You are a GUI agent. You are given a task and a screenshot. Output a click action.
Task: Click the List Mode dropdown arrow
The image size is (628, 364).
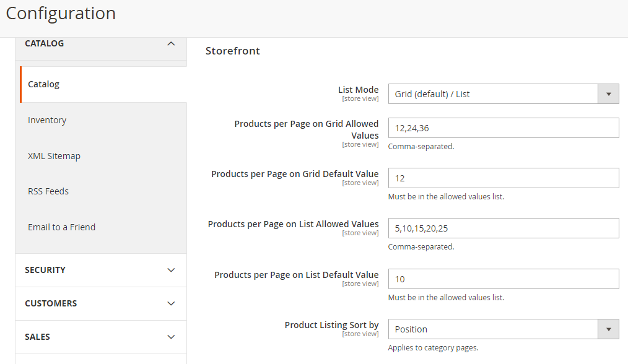pos(608,94)
